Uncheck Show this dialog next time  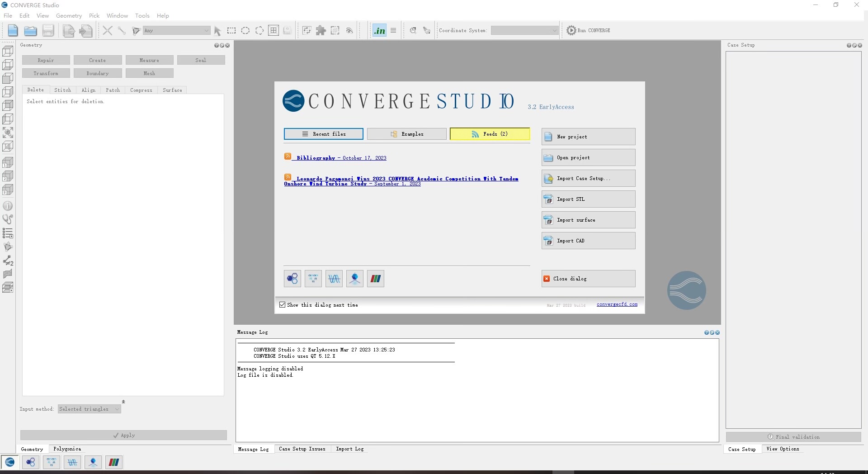point(283,304)
